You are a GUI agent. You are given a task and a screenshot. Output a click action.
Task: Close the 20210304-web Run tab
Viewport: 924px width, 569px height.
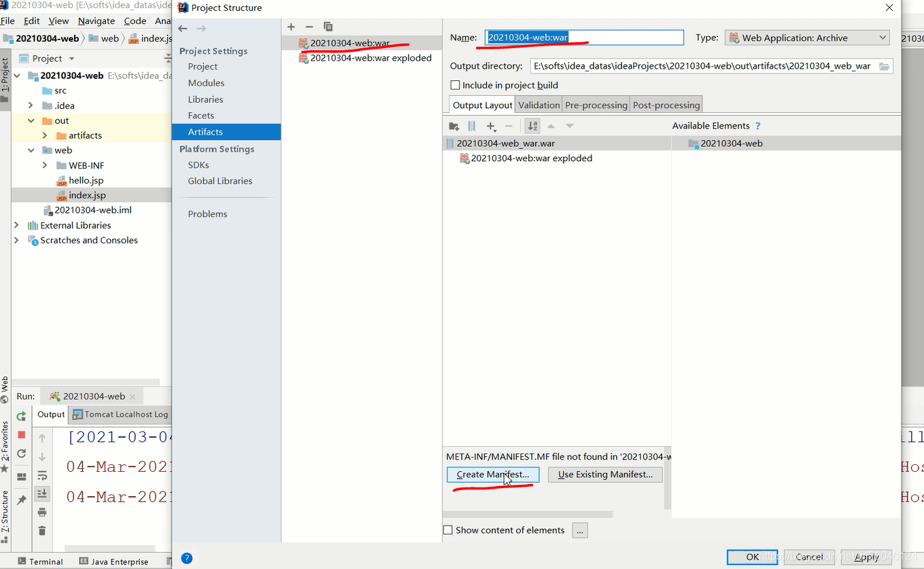(132, 396)
